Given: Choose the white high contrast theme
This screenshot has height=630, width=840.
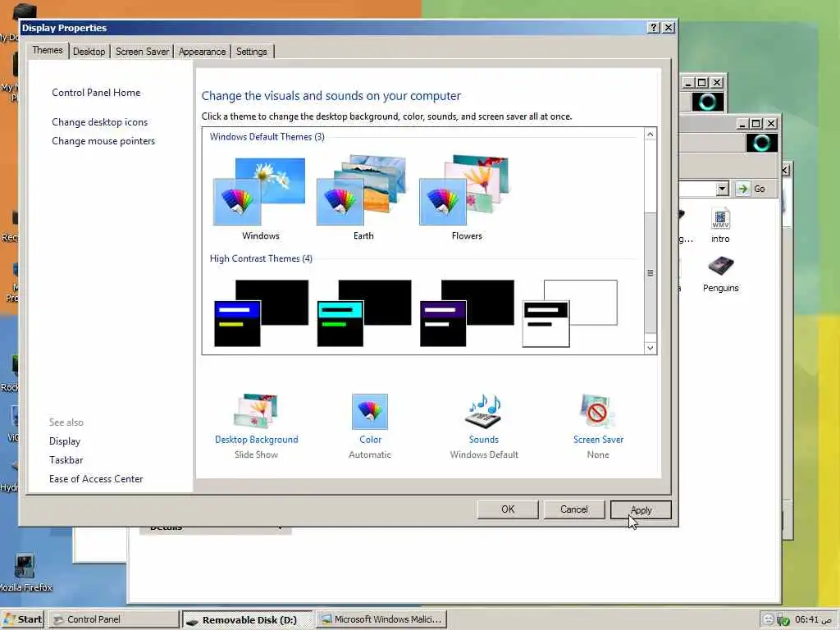Looking at the screenshot, I should coord(569,313).
